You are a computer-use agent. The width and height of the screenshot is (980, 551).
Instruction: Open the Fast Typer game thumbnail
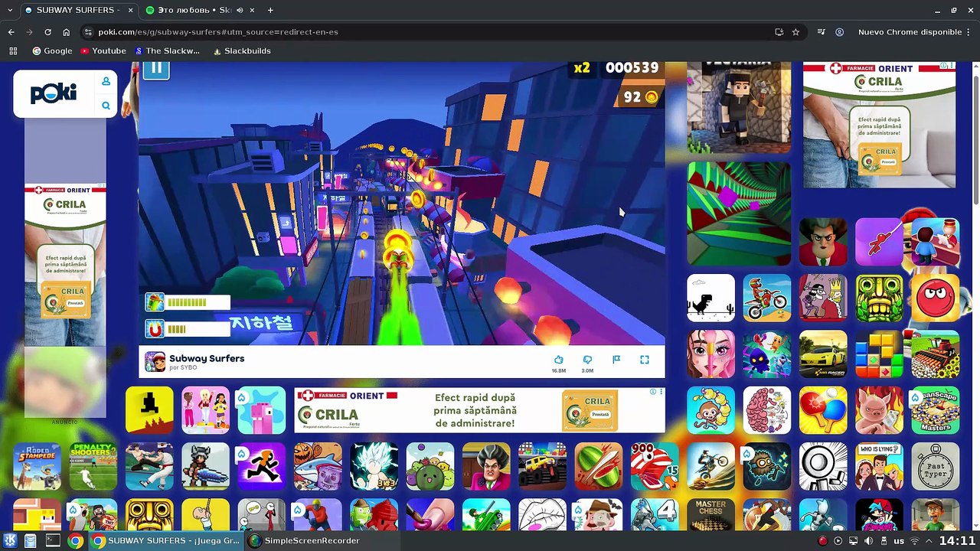tap(936, 466)
